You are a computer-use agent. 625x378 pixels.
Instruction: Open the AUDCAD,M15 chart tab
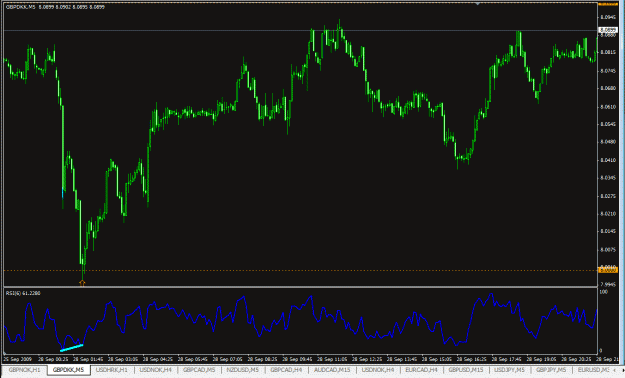[x=332, y=370]
